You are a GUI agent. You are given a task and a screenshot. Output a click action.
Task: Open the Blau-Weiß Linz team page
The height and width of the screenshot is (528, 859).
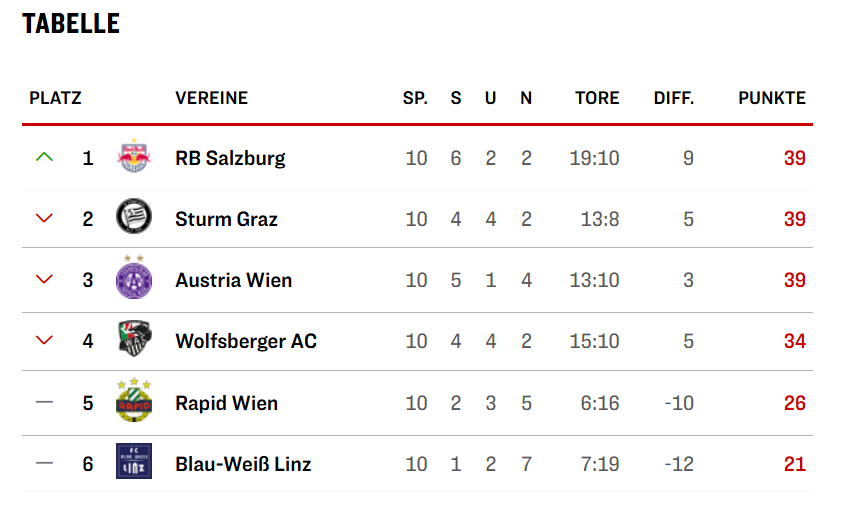[x=243, y=464]
